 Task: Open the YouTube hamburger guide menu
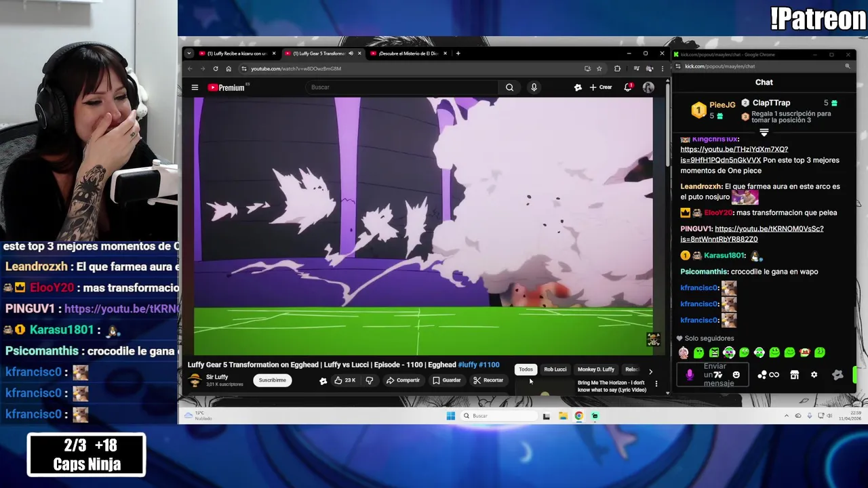click(x=195, y=87)
